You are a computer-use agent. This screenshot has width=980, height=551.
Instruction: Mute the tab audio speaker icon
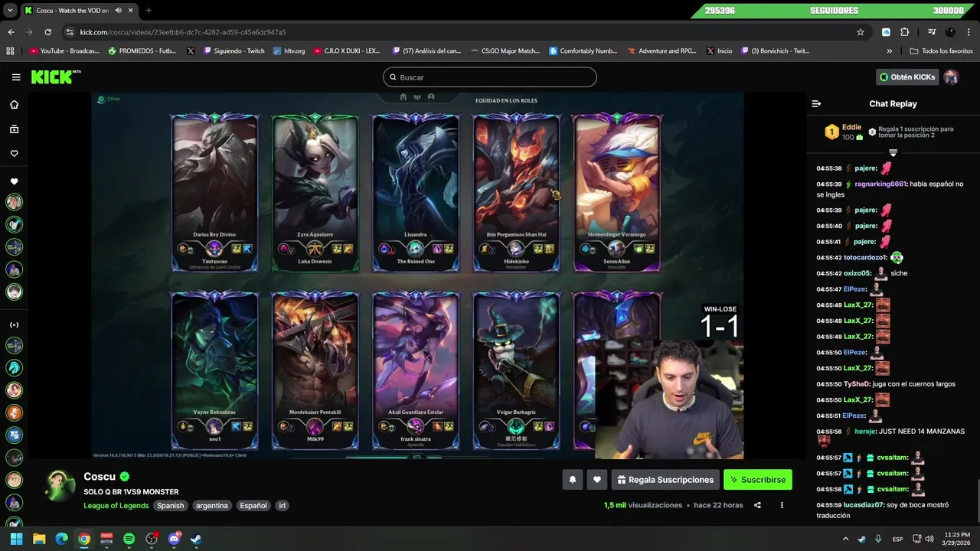point(119,11)
